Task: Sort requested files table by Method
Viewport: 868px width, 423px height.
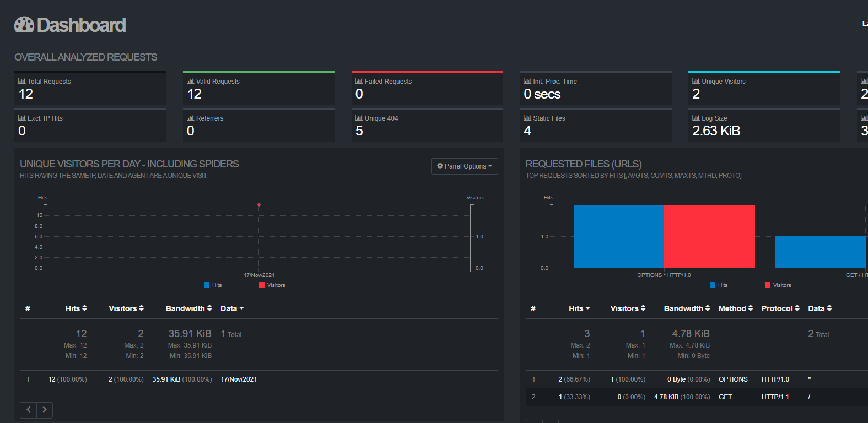Action: pyautogui.click(x=736, y=308)
